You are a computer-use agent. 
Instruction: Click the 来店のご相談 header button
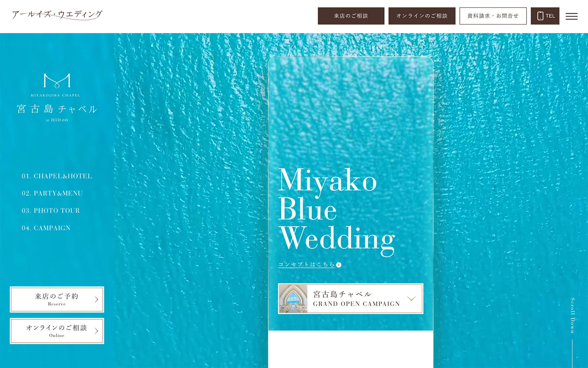click(351, 16)
